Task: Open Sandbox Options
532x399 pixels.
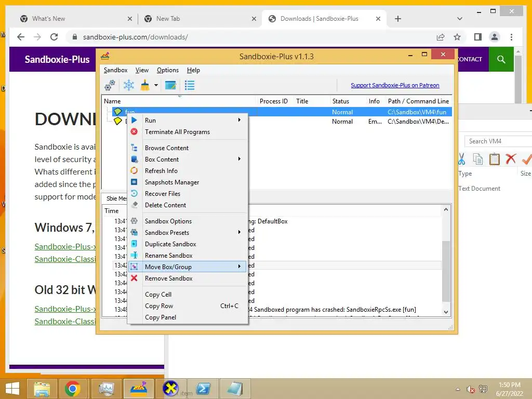Action: tap(168, 221)
